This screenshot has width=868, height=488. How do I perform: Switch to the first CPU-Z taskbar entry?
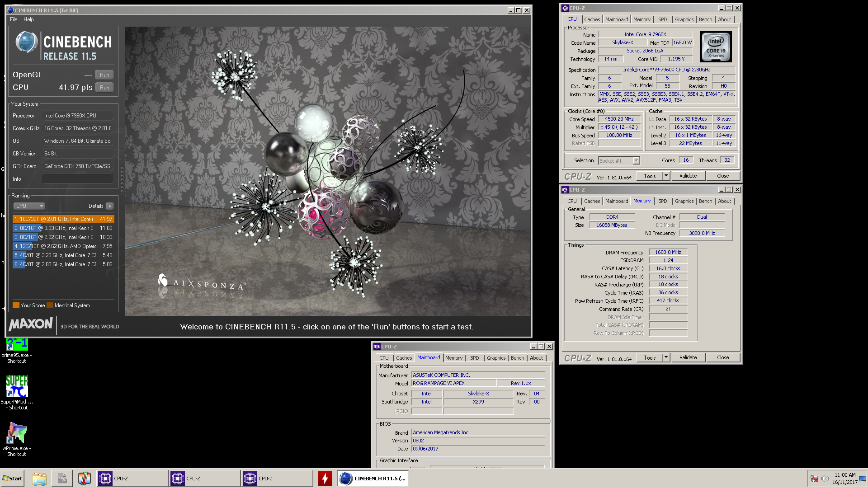coord(132,479)
